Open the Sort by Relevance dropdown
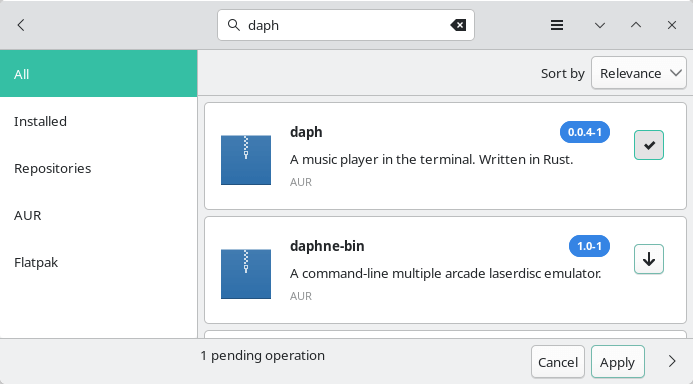 [x=639, y=73]
